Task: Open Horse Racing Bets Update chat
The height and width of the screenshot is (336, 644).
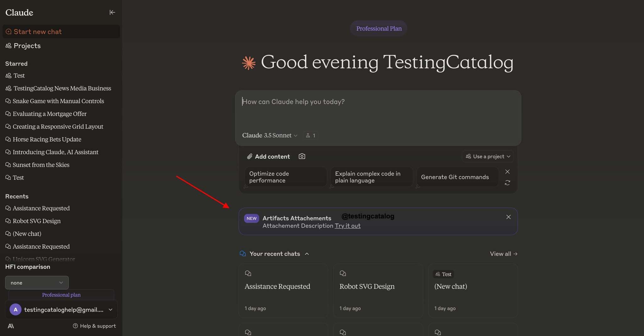Action: pyautogui.click(x=43, y=139)
